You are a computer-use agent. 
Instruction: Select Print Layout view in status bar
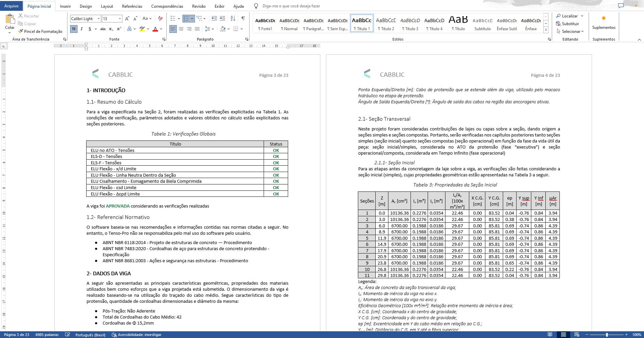point(563,335)
